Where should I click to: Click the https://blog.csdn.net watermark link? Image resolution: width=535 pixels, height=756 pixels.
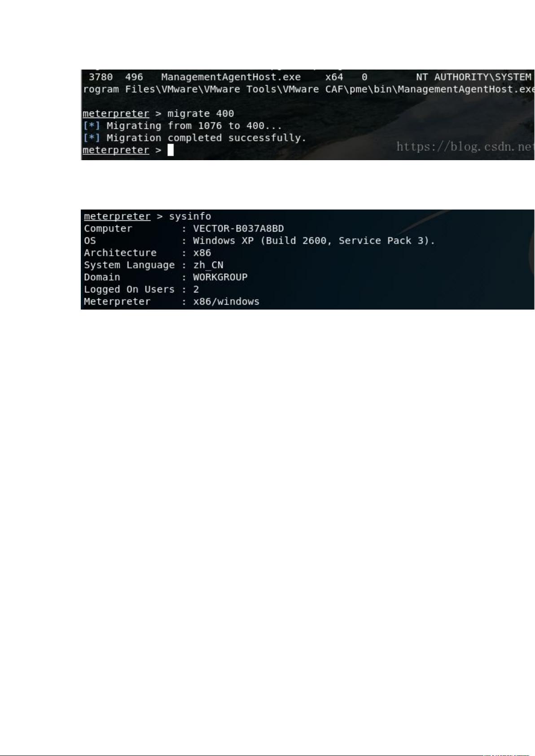point(465,146)
